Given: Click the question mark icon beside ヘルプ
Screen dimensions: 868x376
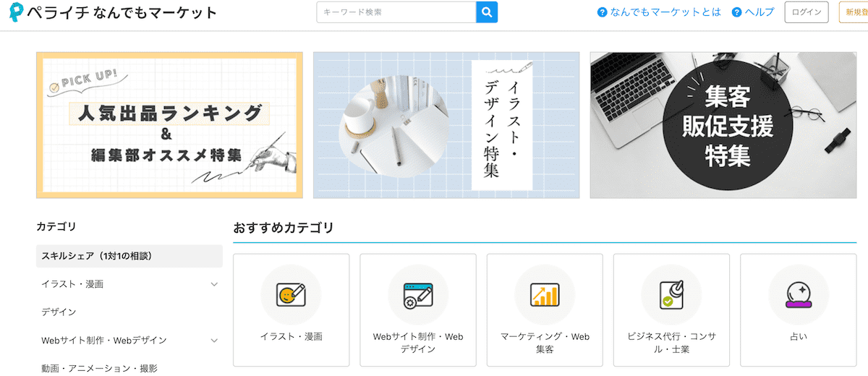Looking at the screenshot, I should click(x=737, y=12).
